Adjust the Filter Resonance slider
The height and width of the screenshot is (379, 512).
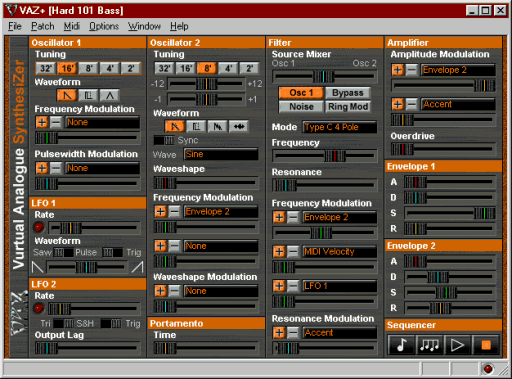pos(325,185)
